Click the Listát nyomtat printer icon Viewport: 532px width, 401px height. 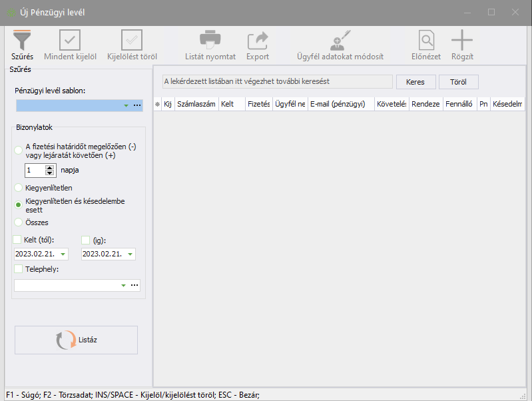click(210, 41)
